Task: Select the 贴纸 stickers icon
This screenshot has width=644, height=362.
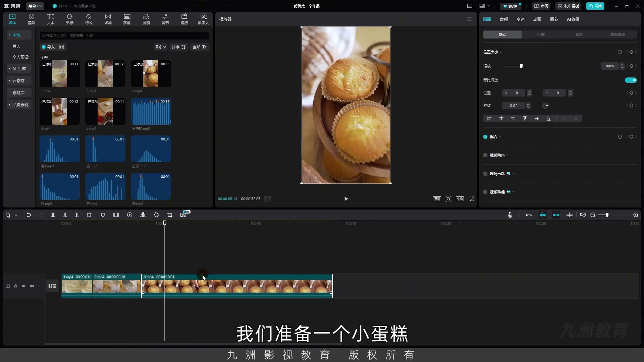Action: tap(70, 19)
